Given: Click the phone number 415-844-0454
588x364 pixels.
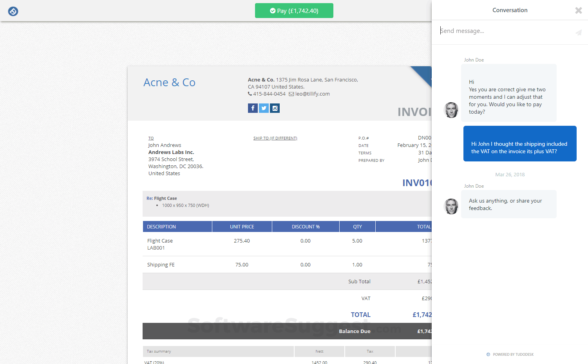Looking at the screenshot, I should 269,94.
